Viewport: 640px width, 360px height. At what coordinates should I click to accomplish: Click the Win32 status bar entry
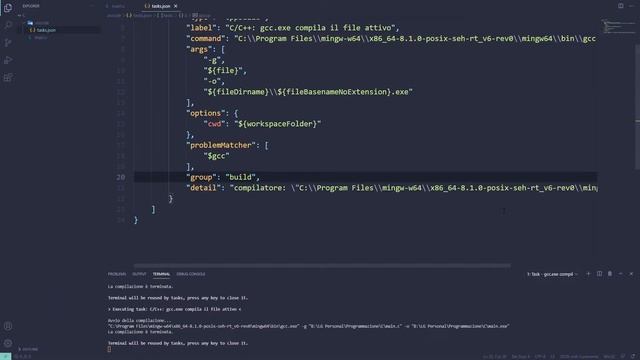609,357
